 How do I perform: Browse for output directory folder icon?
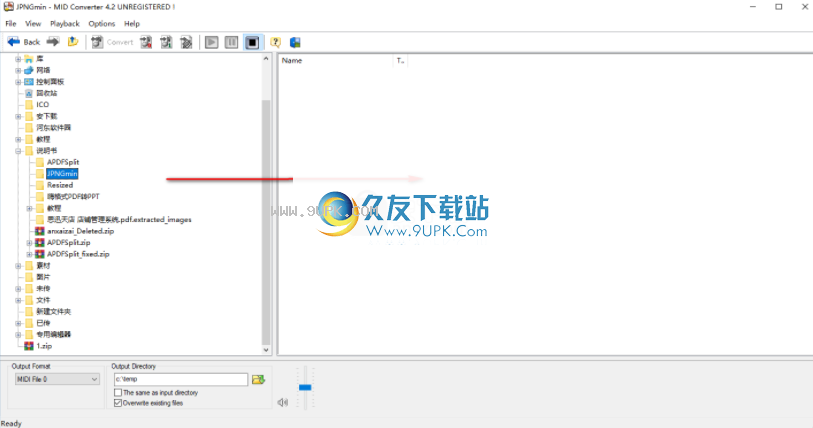click(258, 380)
